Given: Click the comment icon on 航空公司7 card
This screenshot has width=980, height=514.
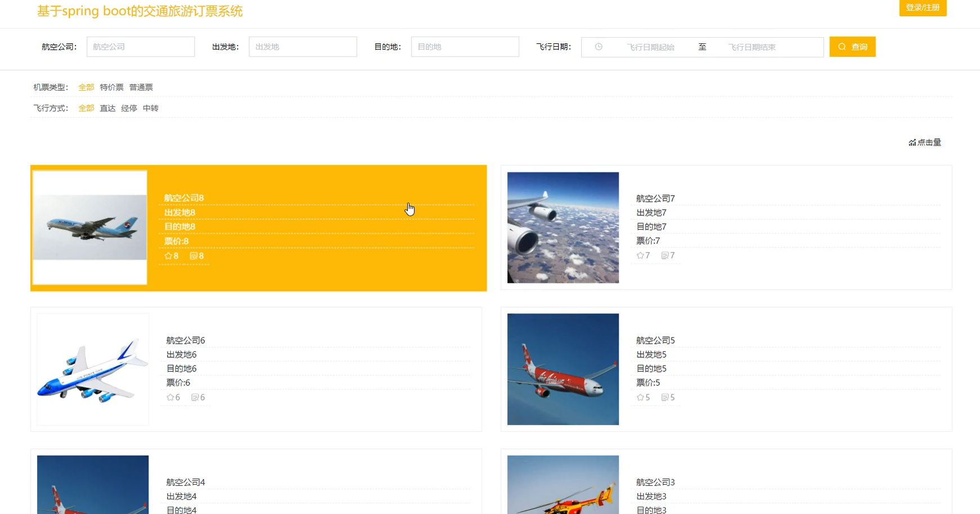Looking at the screenshot, I should tap(665, 255).
